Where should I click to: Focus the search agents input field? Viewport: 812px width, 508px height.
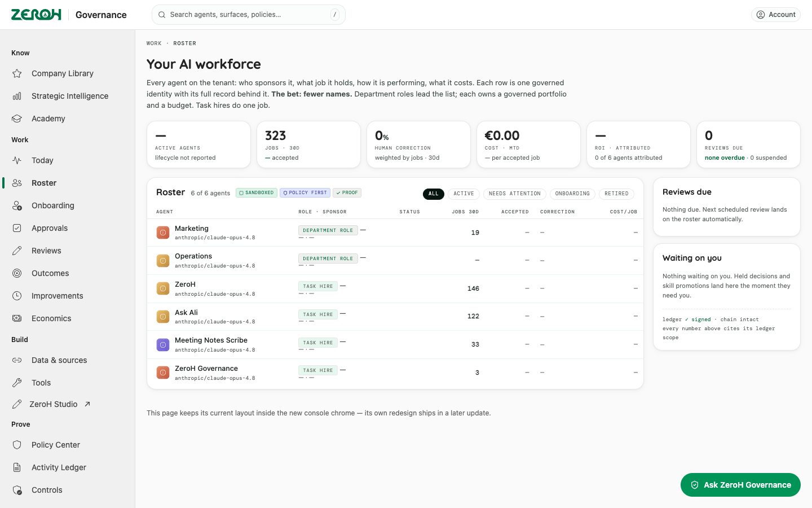pyautogui.click(x=248, y=15)
